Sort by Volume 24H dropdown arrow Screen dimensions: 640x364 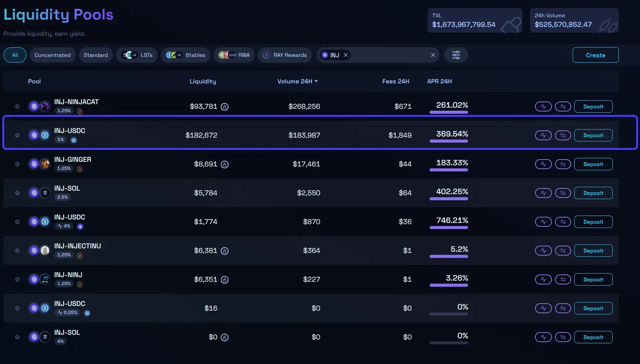pyautogui.click(x=316, y=81)
